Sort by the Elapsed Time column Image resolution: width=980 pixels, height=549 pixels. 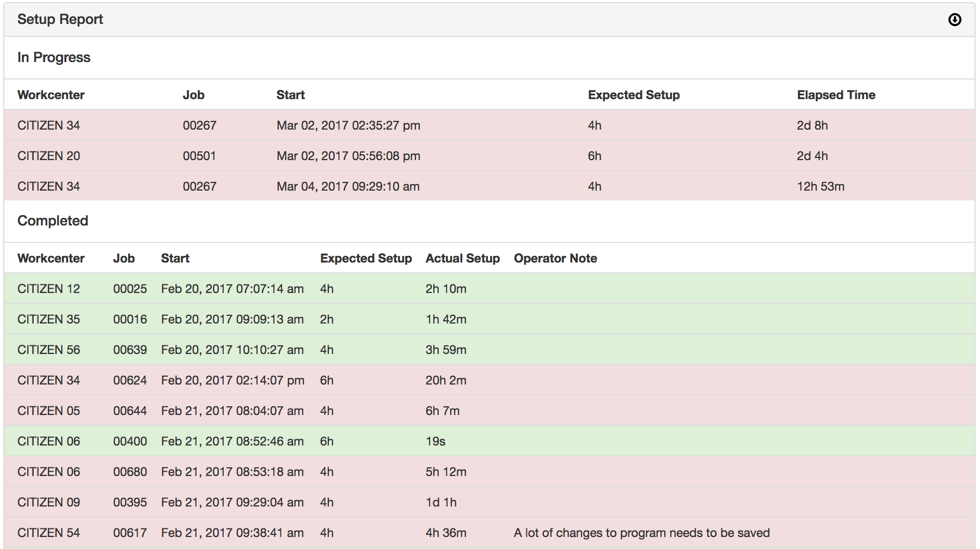836,95
